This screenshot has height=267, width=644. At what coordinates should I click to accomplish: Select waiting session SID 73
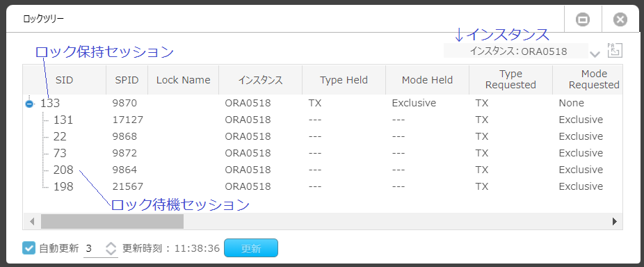[x=323, y=153]
